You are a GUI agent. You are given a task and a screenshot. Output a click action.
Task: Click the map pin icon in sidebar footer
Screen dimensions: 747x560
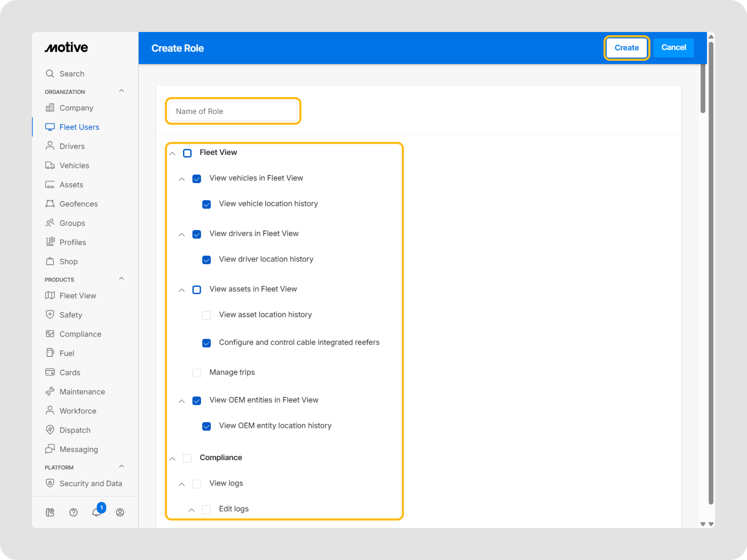pyautogui.click(x=50, y=513)
